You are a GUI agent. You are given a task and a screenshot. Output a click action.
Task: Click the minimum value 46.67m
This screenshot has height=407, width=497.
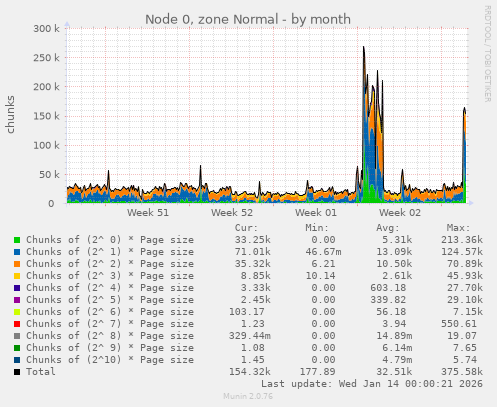click(323, 252)
